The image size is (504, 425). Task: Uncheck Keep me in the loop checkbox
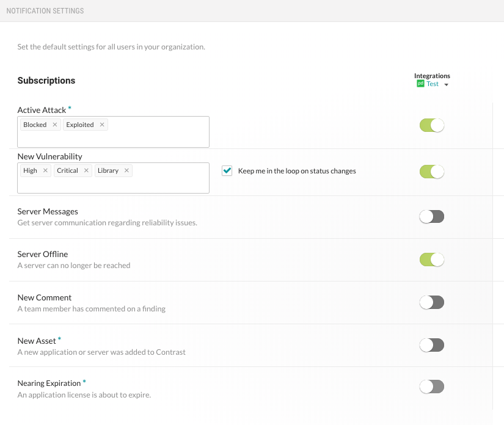coord(227,171)
